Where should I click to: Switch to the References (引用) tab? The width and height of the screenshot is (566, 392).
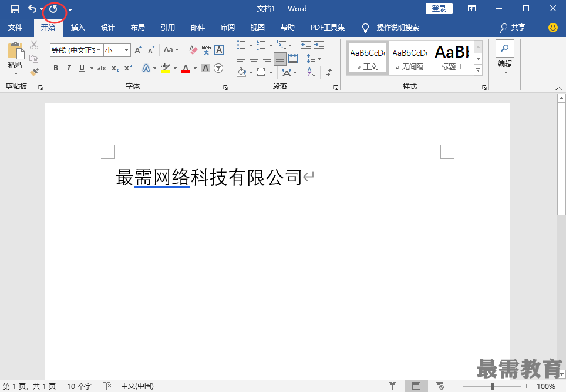point(167,28)
